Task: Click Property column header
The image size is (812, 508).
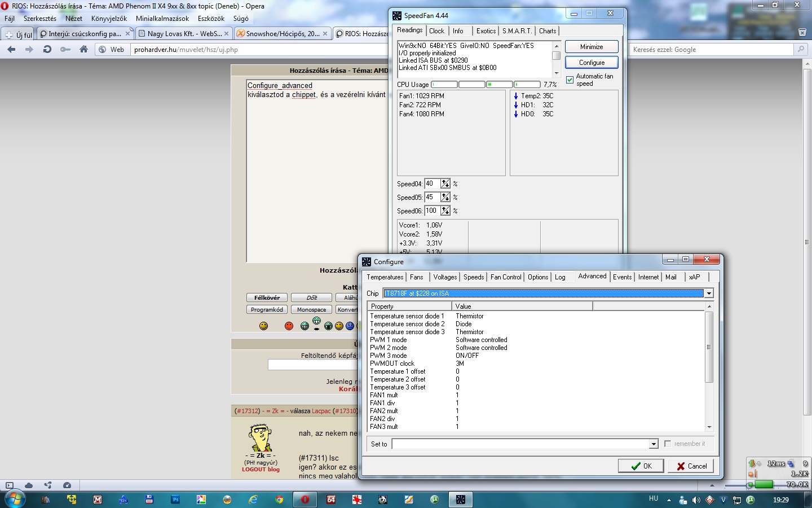Action: tap(409, 306)
